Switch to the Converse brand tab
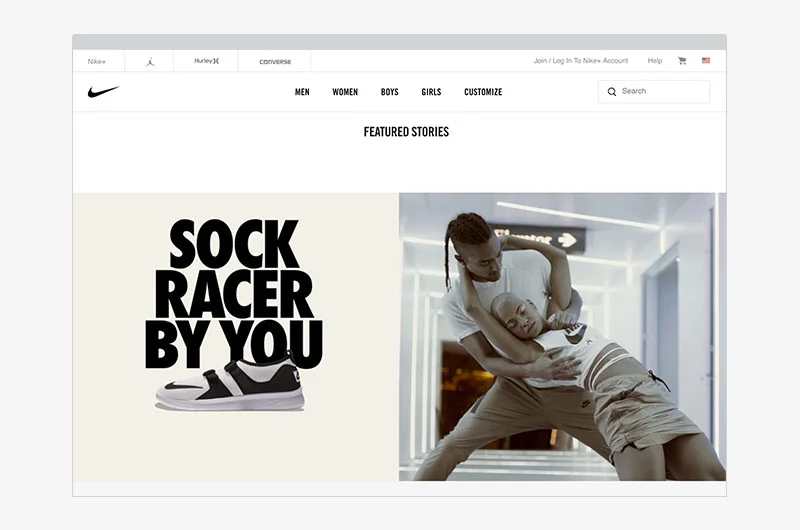The image size is (800, 530). (x=275, y=62)
